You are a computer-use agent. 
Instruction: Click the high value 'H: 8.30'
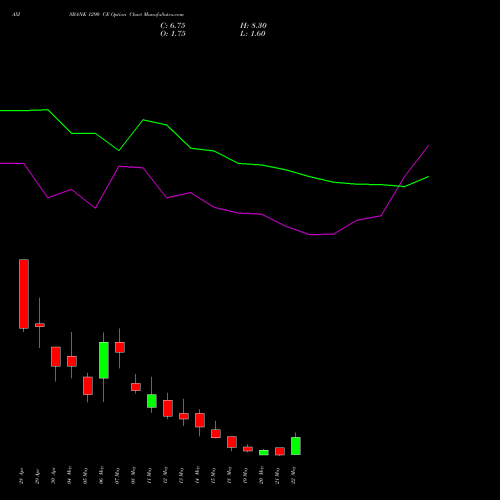coord(253,26)
